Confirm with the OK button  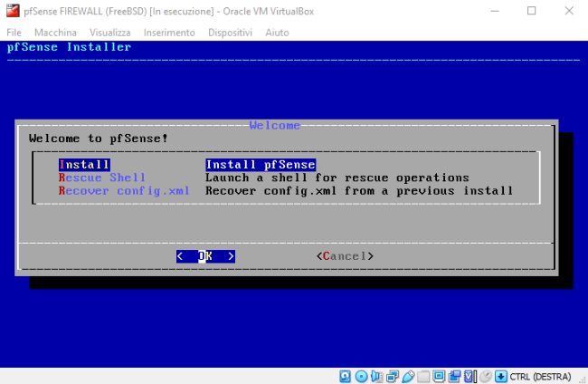tap(205, 256)
